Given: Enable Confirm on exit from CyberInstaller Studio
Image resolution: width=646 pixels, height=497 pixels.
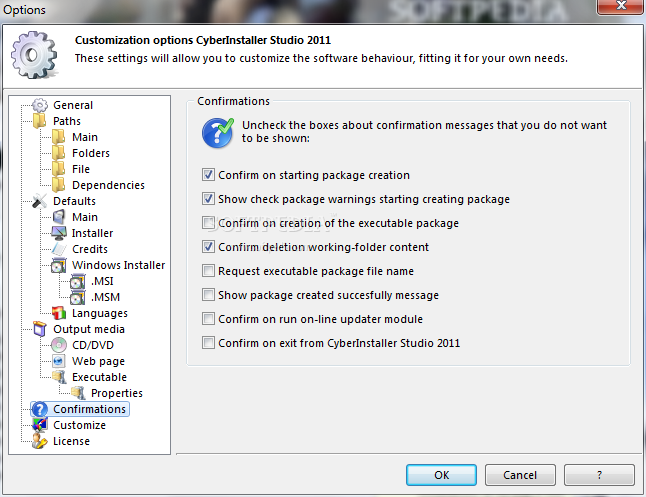Looking at the screenshot, I should tap(208, 343).
